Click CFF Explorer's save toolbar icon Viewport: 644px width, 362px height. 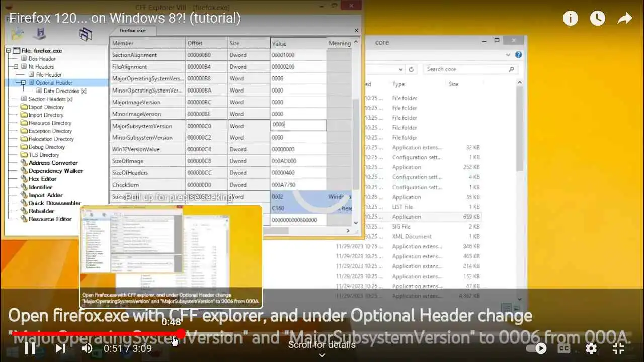pyautogui.click(x=40, y=34)
